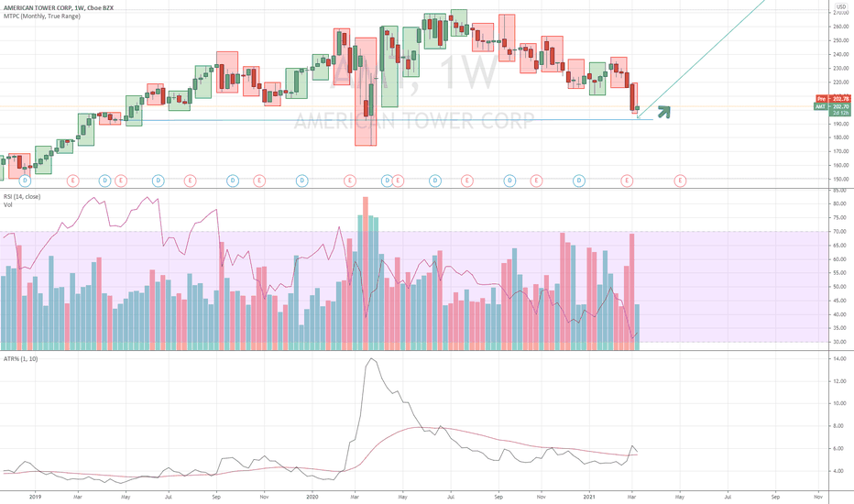
Task: Click the dividend D marker of December 2019
Action: pyautogui.click(x=301, y=181)
